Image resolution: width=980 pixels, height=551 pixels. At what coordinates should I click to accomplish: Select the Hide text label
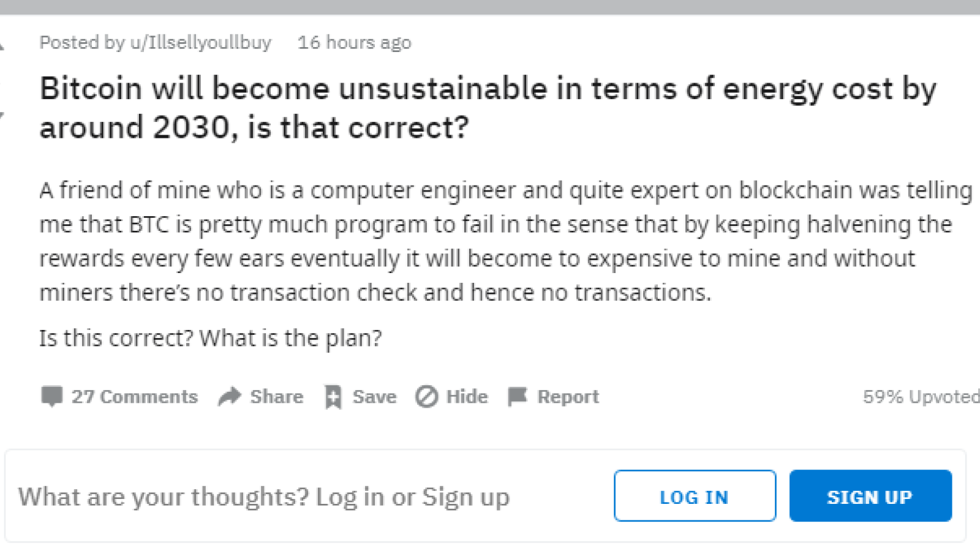coord(467,397)
